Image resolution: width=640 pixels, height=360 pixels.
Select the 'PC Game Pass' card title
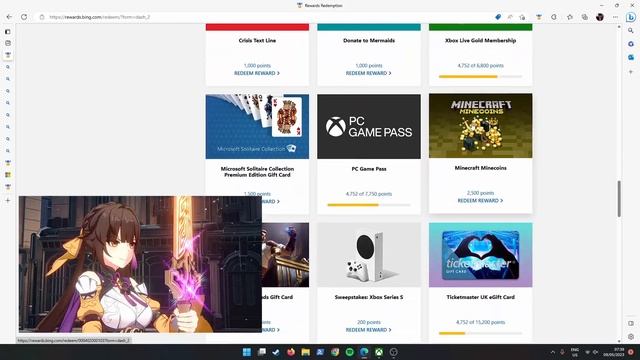[369, 169]
